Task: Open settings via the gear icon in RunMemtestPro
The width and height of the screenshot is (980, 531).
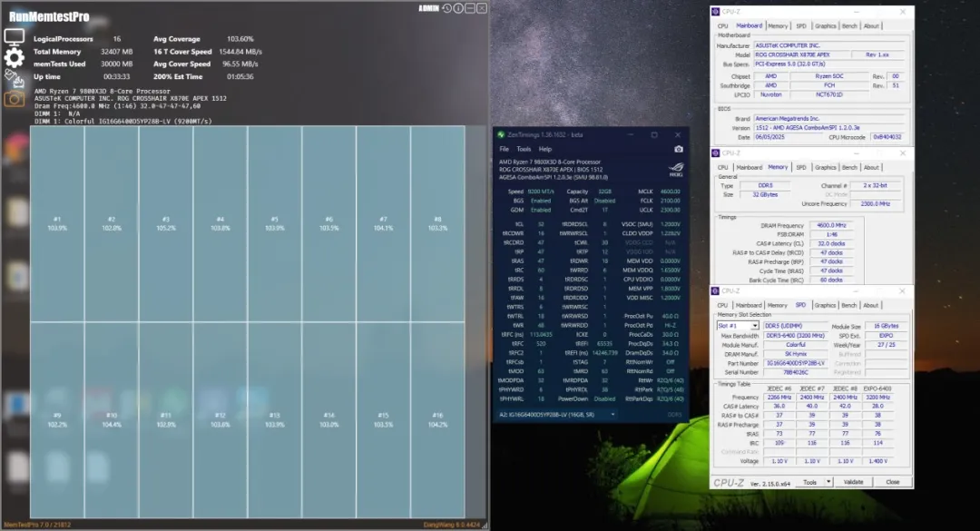Action: coord(13,56)
